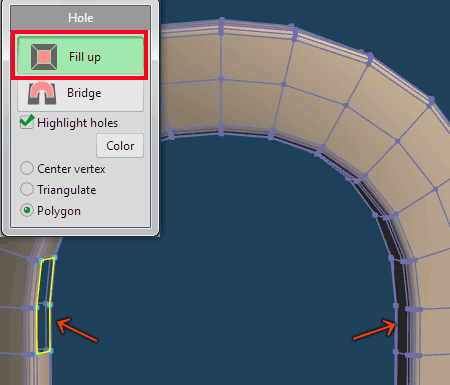Click the Polygon radio button
Viewport: 450px width, 385px height.
pos(27,210)
